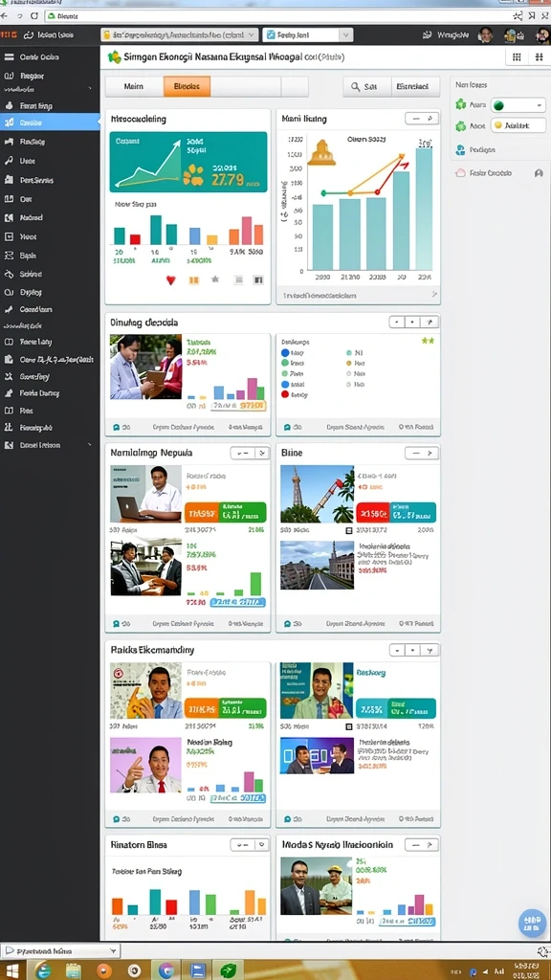551x980 pixels.
Task: Expand the dropdown on Nemolamag Nepuaia panel header
Action: pyautogui.click(x=262, y=453)
